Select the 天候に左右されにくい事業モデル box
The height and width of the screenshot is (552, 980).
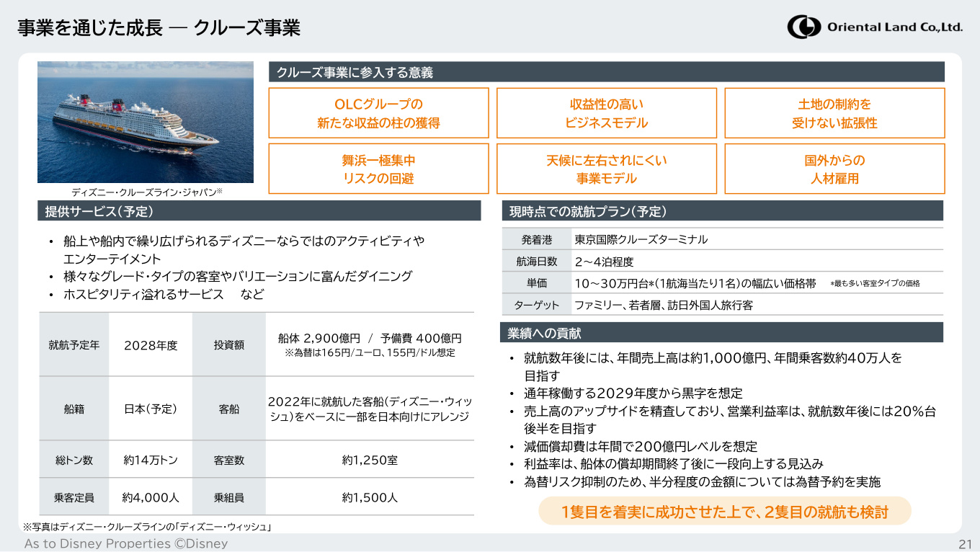[607, 169]
